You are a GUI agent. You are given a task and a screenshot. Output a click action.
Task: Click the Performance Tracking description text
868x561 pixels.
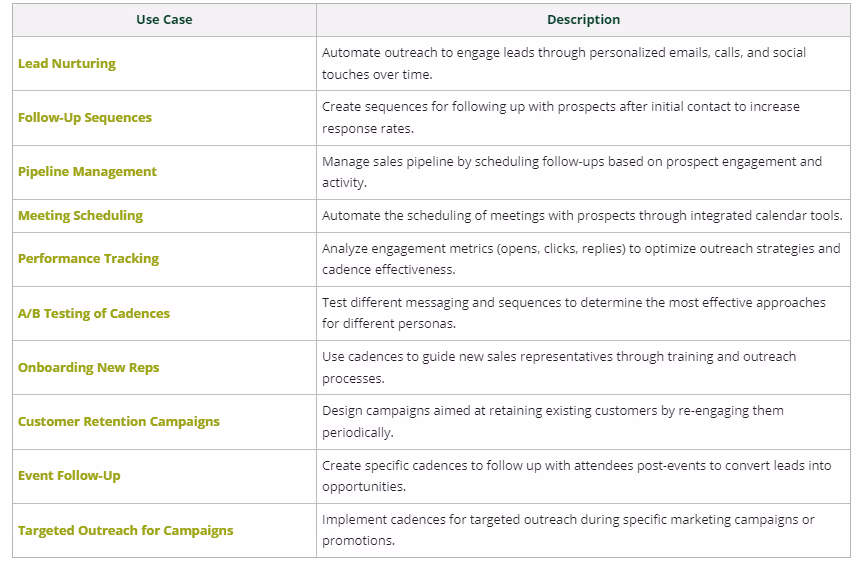(x=581, y=259)
